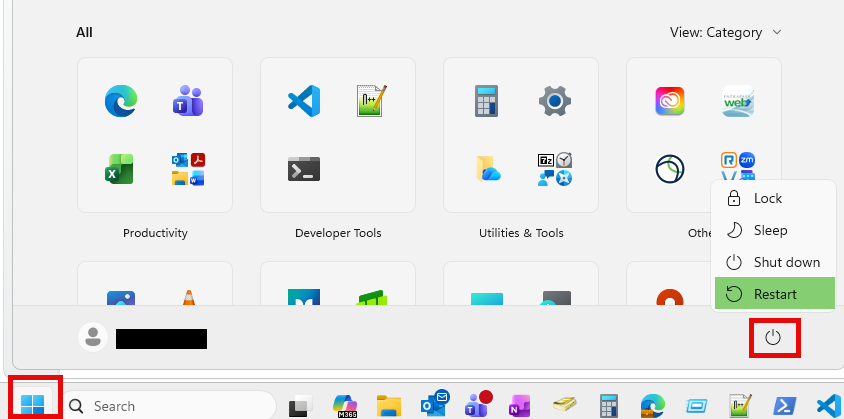This screenshot has width=844, height=419.
Task: Open Outlook from the taskbar
Action: click(x=434, y=404)
